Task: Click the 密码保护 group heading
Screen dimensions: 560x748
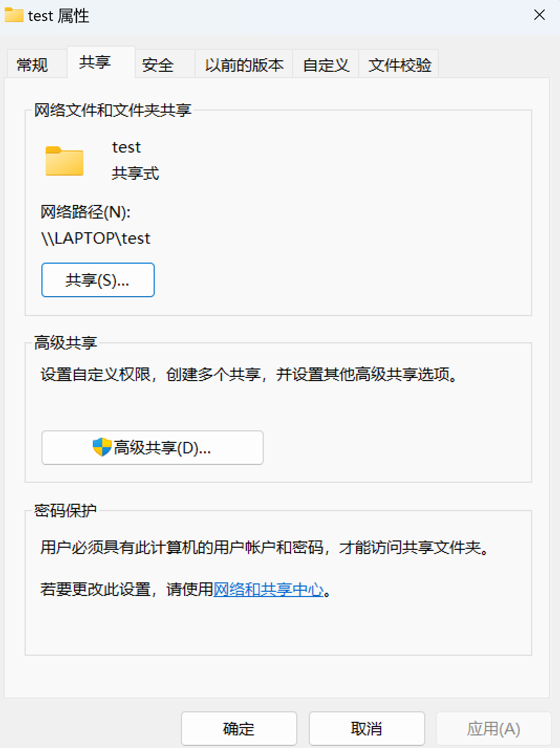Action: (x=66, y=511)
